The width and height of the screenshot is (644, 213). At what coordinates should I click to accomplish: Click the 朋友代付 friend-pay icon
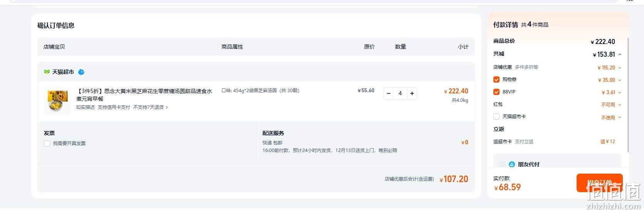pyautogui.click(x=512, y=164)
